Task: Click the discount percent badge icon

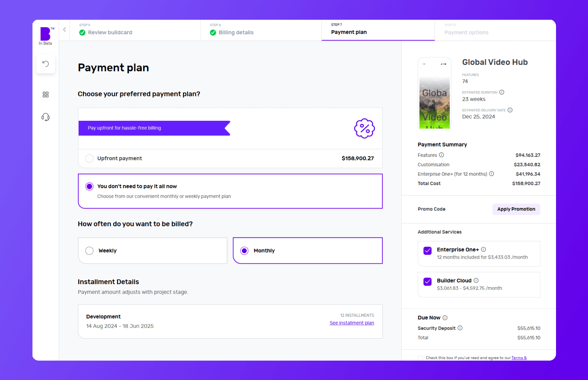Action: click(x=364, y=128)
